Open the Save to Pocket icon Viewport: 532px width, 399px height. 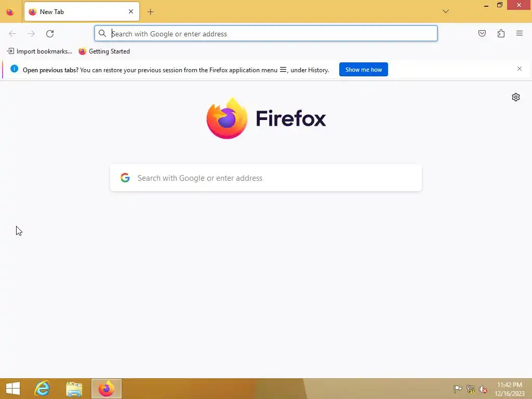(x=482, y=33)
